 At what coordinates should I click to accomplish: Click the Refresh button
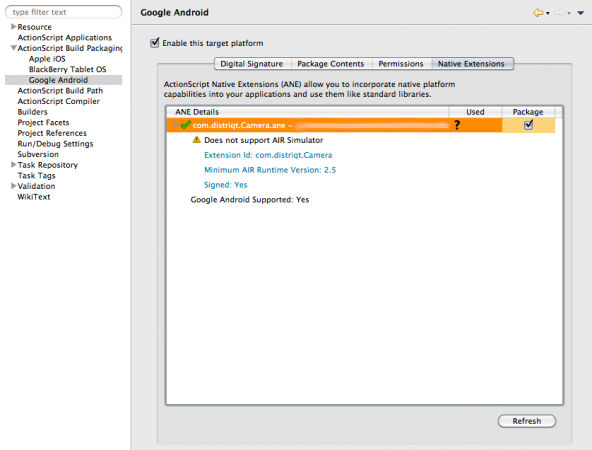[527, 421]
